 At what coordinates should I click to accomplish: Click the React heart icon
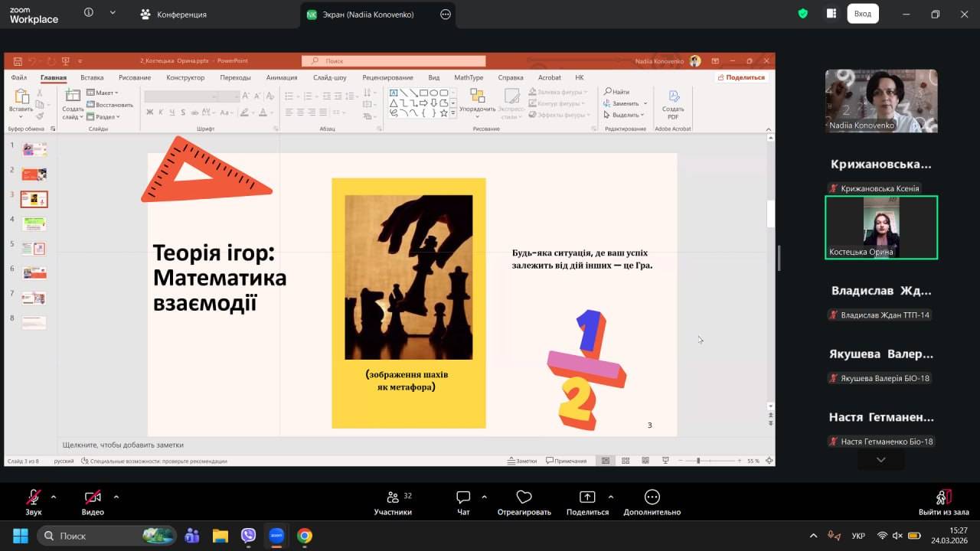(x=524, y=497)
